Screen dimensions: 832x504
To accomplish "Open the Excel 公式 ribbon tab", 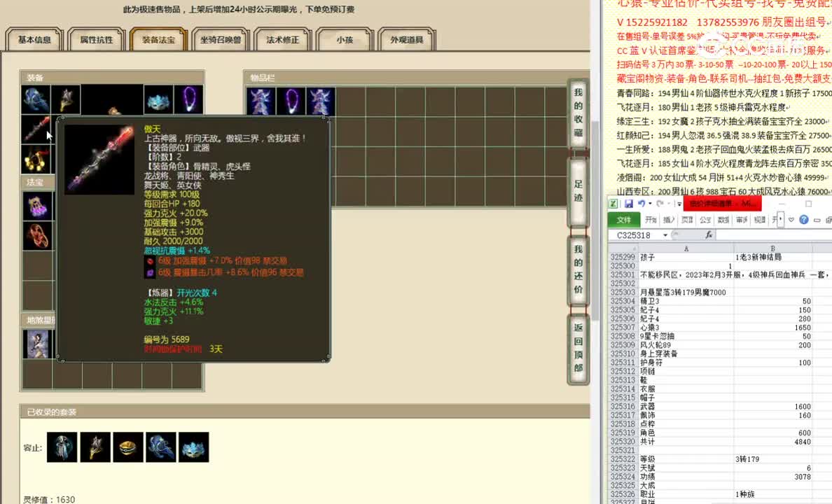I will click(705, 220).
